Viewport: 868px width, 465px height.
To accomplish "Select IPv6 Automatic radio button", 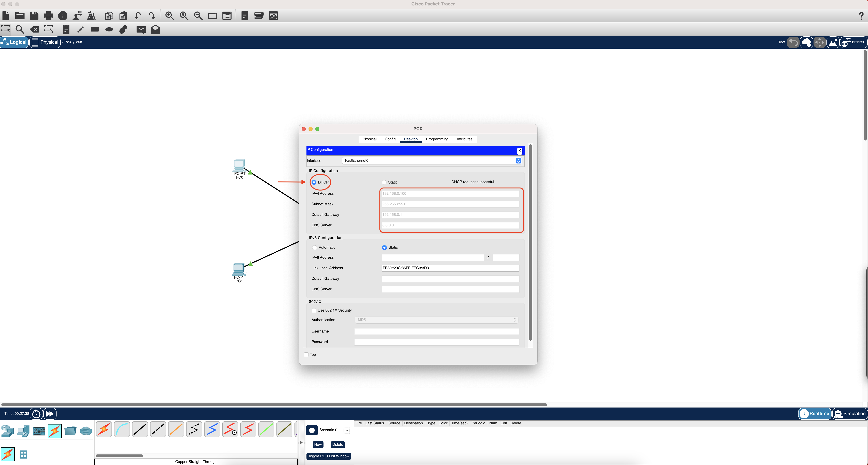I will point(314,247).
